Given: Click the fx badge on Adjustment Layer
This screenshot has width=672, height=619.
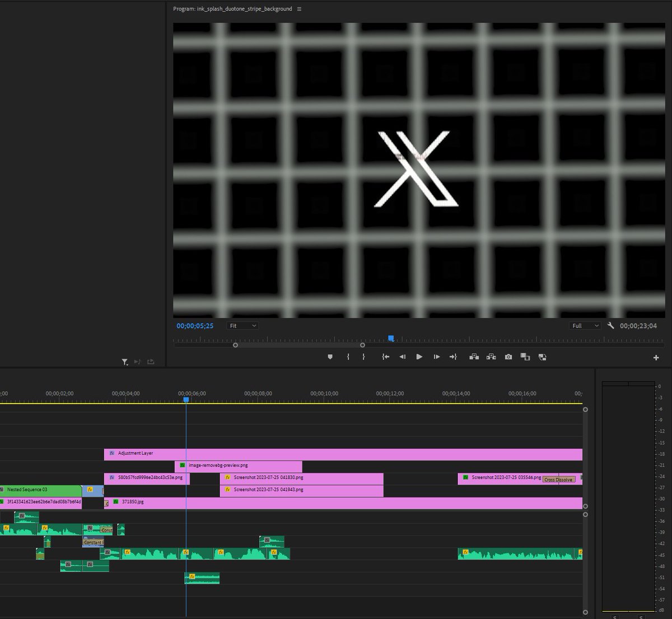Looking at the screenshot, I should pos(111,453).
